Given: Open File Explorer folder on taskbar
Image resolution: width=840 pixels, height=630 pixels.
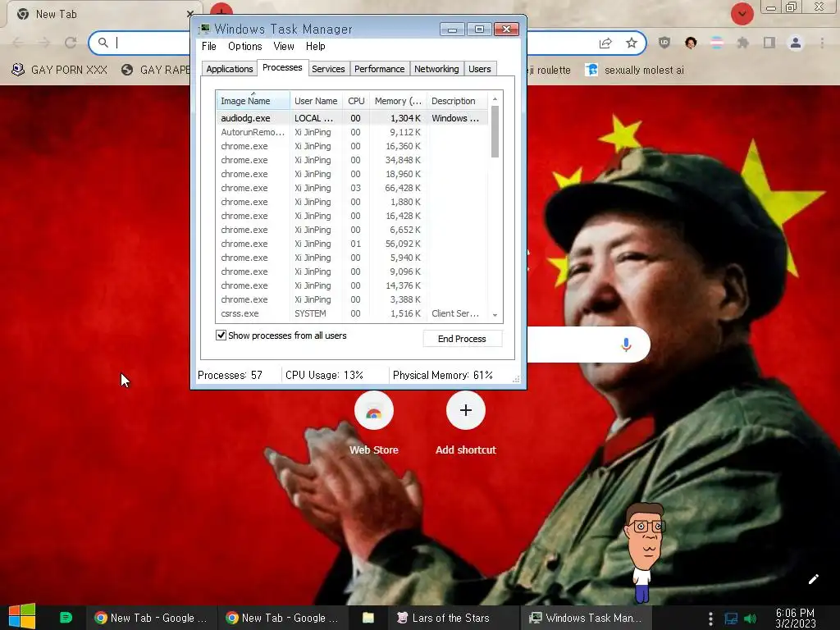Looking at the screenshot, I should tap(368, 618).
